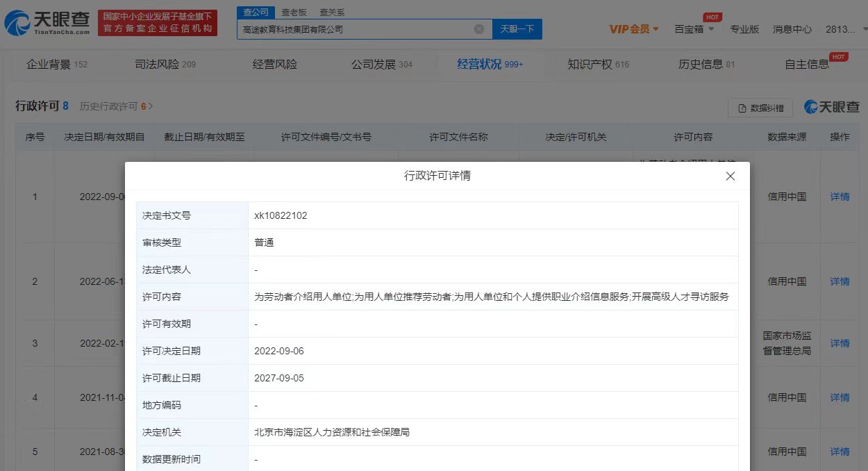The width and height of the screenshot is (868, 471).
Task: Open 详情 link for row 3
Action: pyautogui.click(x=840, y=343)
